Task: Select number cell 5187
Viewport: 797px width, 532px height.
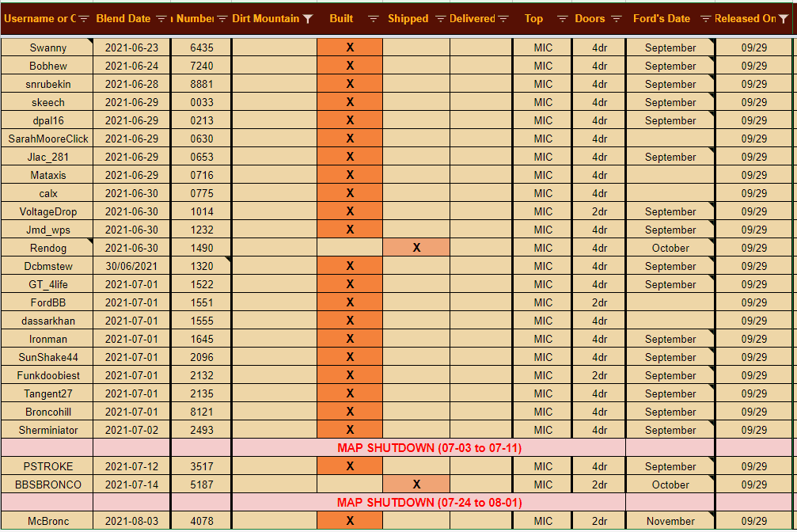Action: tap(201, 485)
